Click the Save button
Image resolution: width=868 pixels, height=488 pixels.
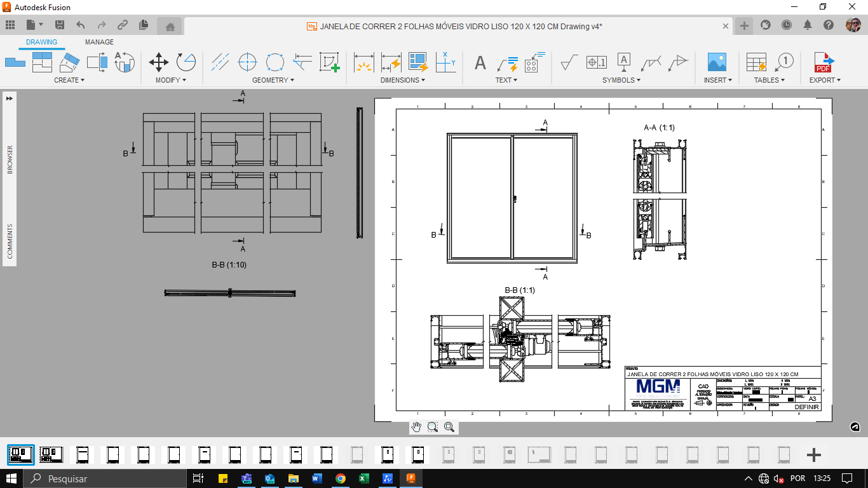(x=60, y=24)
